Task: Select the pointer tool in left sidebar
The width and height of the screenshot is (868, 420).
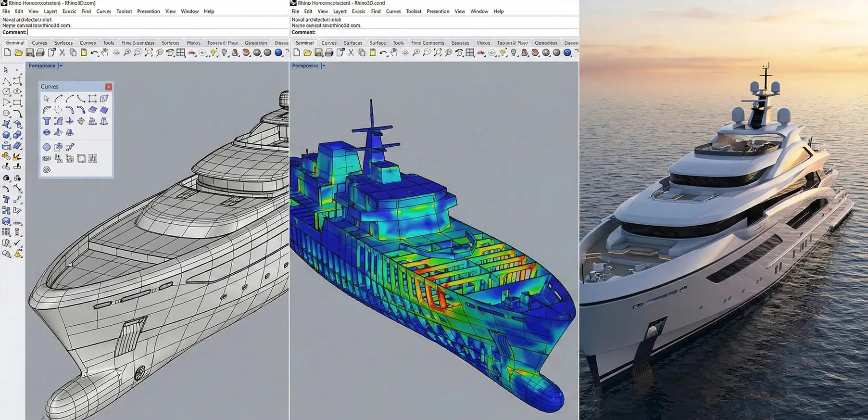Action: pyautogui.click(x=6, y=70)
